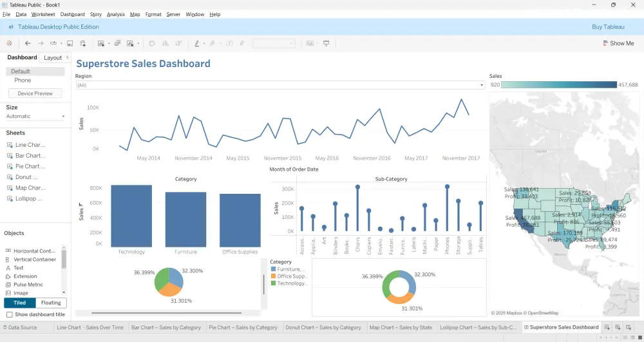
Task: Click the New Dashboard tab icon at bottom
Action: (618, 327)
